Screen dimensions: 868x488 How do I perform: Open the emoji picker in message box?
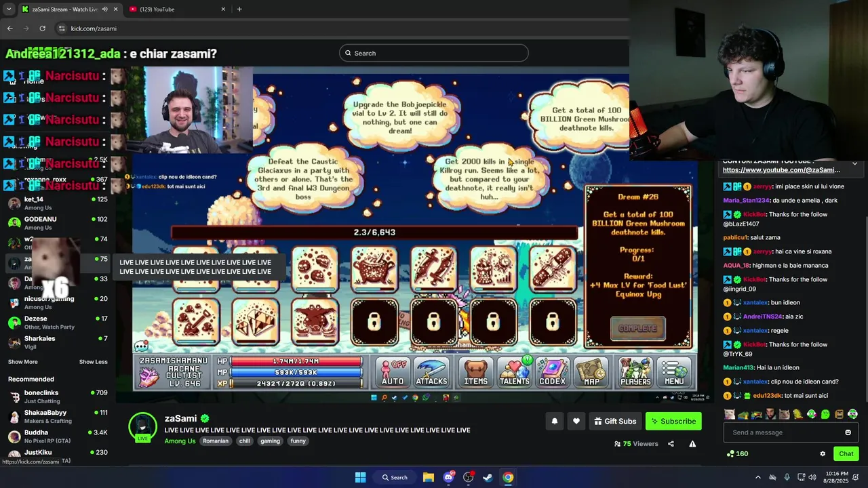tap(848, 432)
